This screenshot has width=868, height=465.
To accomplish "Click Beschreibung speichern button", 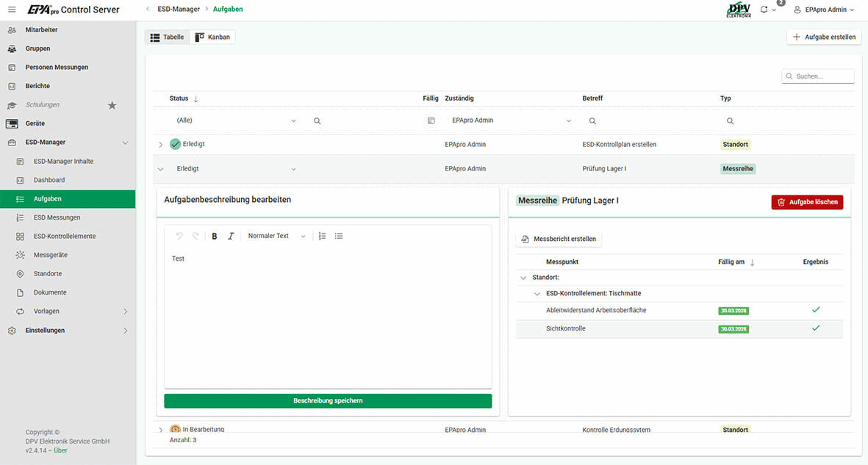I will click(x=328, y=401).
